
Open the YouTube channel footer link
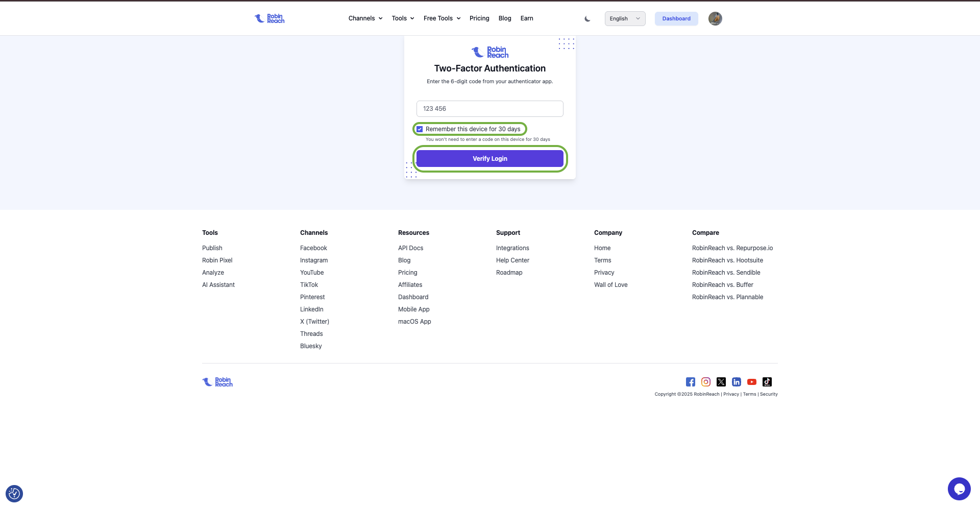point(312,273)
